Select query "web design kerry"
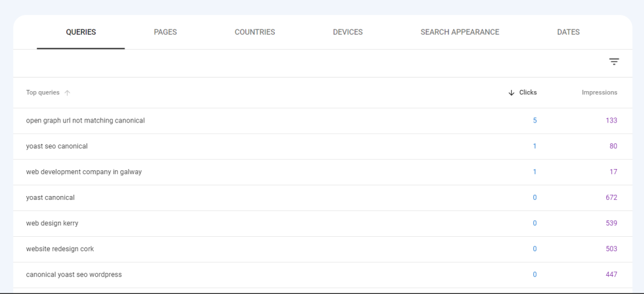644x294 pixels. (52, 224)
